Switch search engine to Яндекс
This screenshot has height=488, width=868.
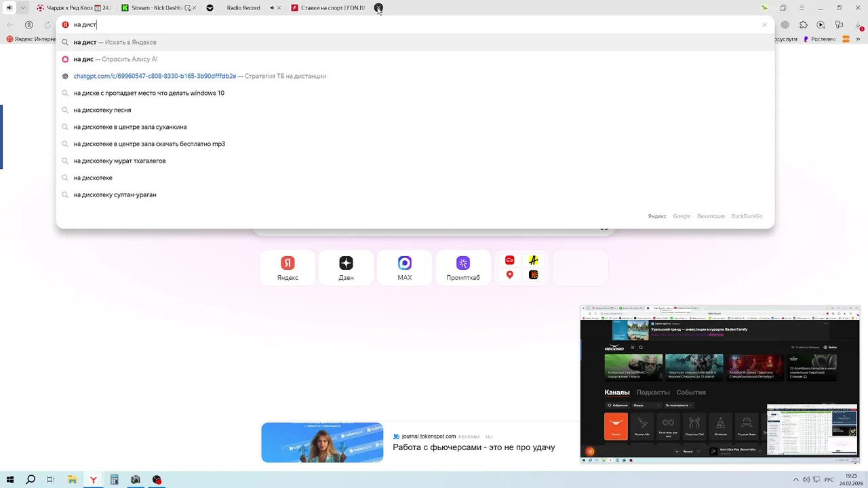click(x=657, y=216)
